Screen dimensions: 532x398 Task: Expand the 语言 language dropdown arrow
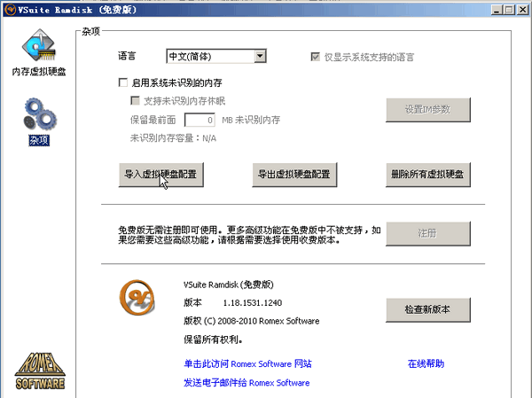260,57
